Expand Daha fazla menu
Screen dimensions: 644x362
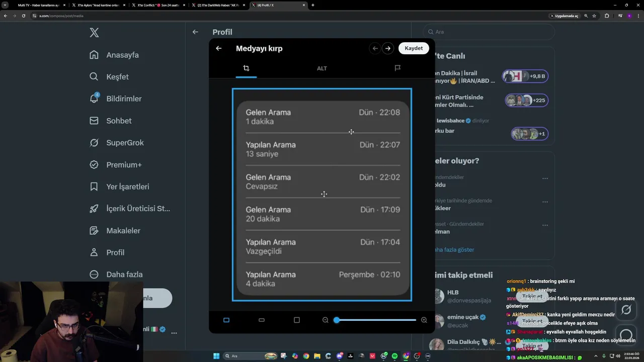coord(116,275)
